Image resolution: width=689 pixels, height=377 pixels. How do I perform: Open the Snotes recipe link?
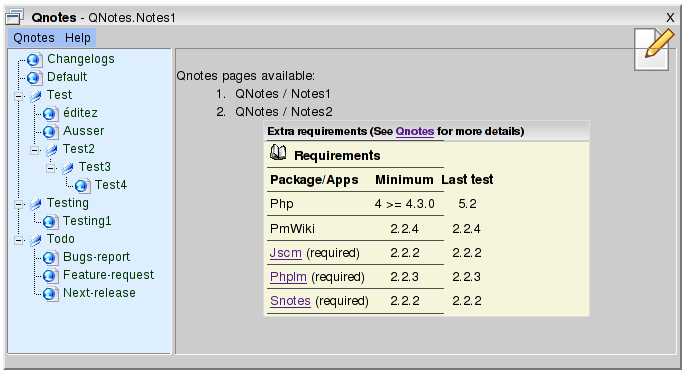pyautogui.click(x=290, y=301)
